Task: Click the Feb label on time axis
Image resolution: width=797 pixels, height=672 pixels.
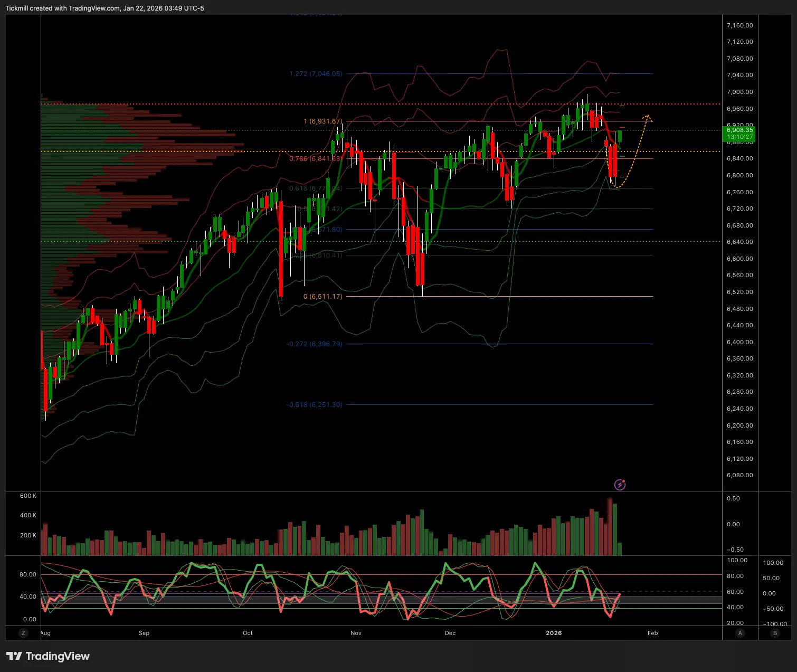Action: [652, 633]
